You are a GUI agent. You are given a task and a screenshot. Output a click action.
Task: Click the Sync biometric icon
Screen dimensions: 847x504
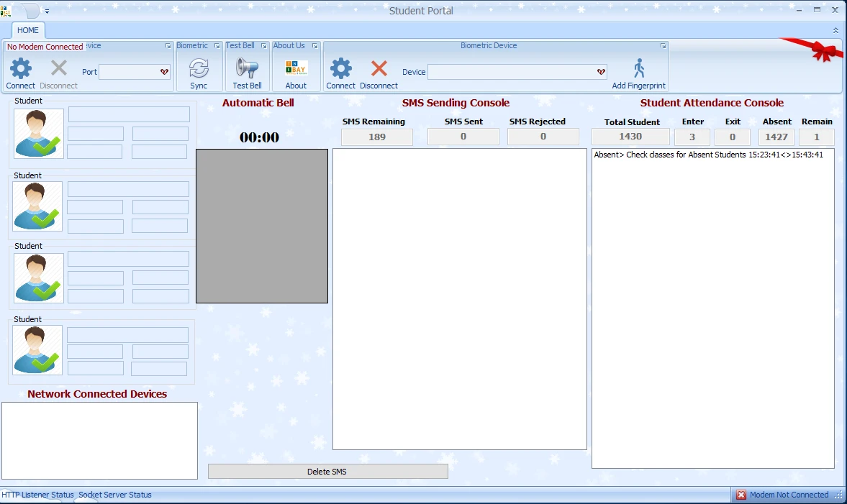tap(199, 70)
